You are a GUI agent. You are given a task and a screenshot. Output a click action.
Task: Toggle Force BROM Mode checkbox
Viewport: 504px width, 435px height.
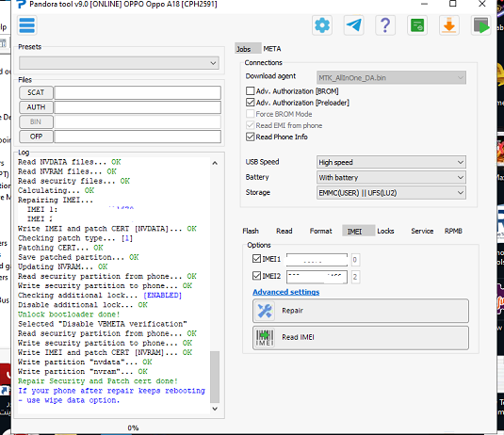click(x=250, y=114)
